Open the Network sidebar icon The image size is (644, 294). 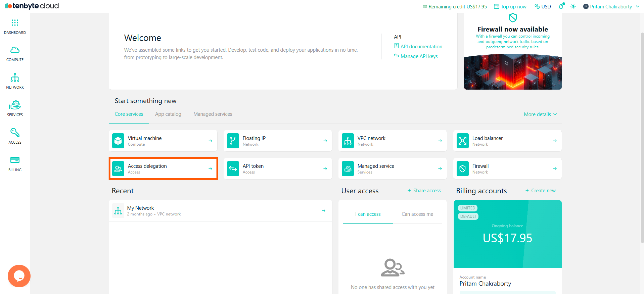point(15,78)
